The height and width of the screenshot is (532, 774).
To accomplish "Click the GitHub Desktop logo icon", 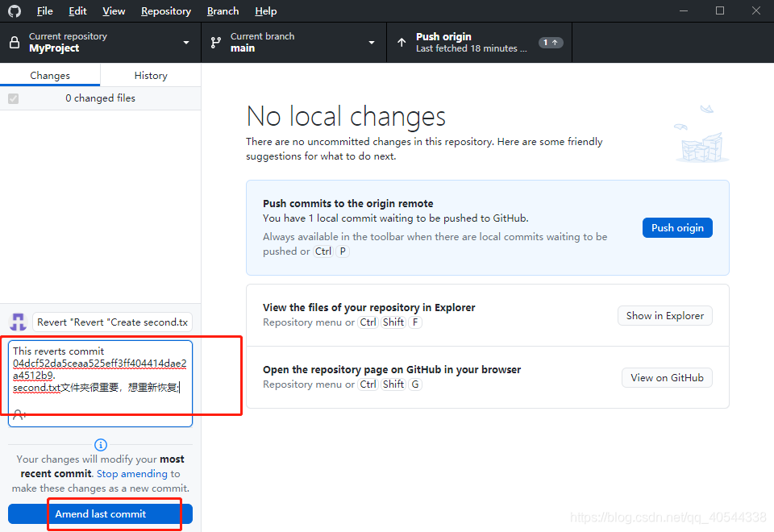I will (x=15, y=10).
